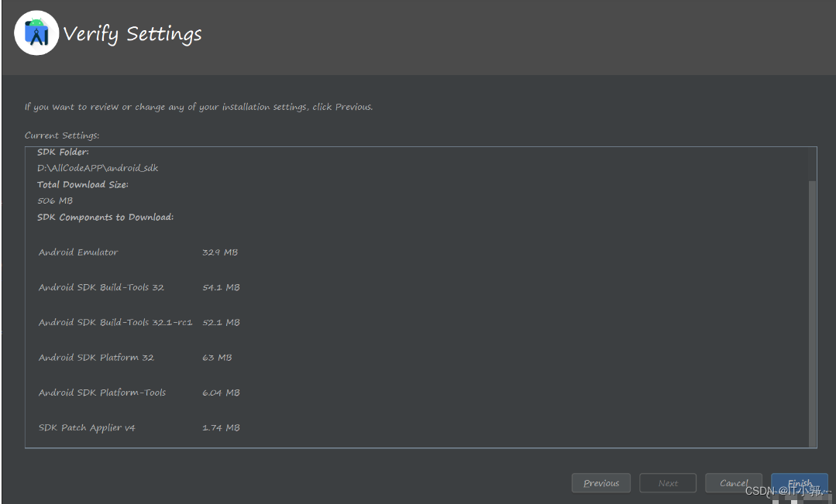The width and height of the screenshot is (836, 504).
Task: Click the Finish button
Action: (x=800, y=482)
